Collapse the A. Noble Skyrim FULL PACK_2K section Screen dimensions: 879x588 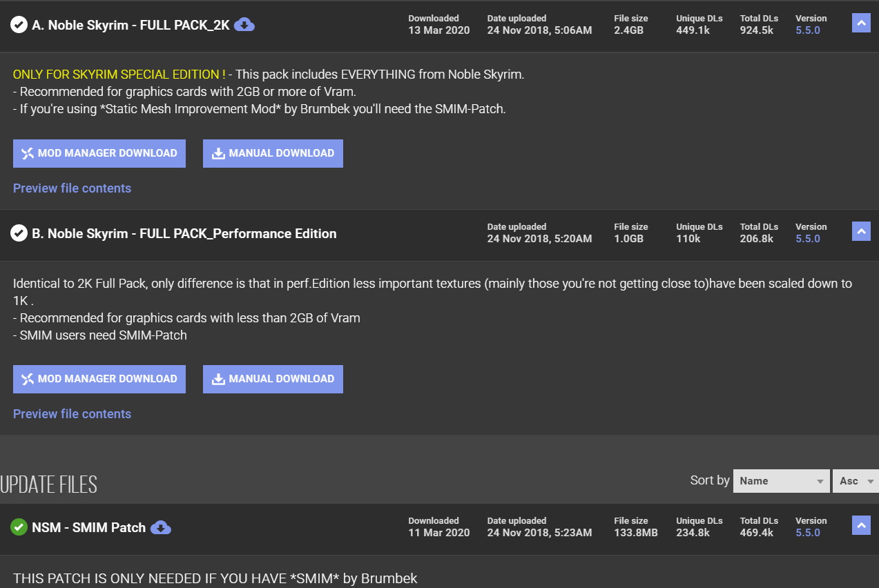pos(861,23)
